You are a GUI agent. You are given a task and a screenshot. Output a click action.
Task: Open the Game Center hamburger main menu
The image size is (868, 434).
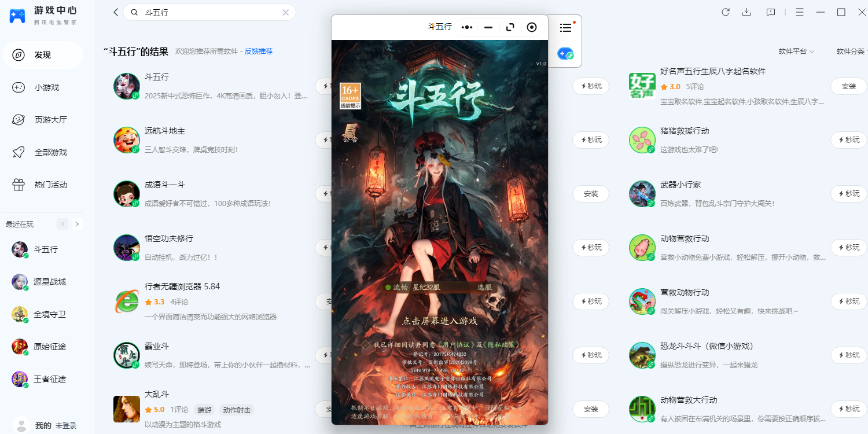pyautogui.click(x=800, y=12)
